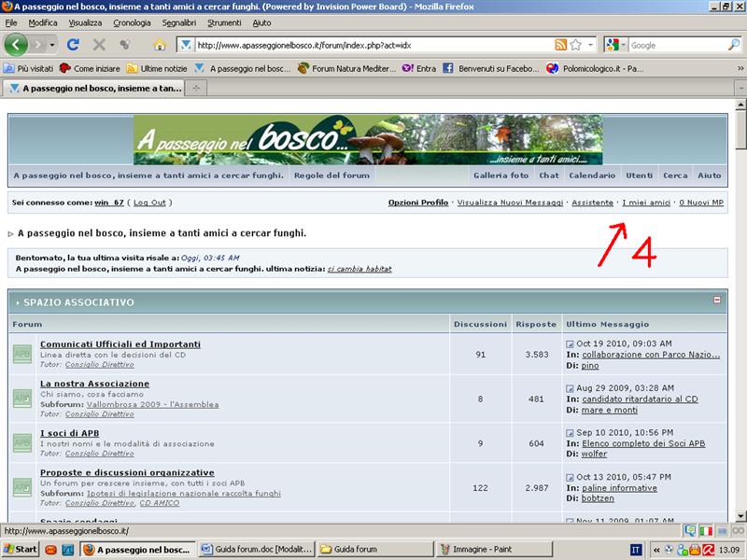Open the Polomicologico.it bookmark
The image size is (747, 560).
pos(595,68)
